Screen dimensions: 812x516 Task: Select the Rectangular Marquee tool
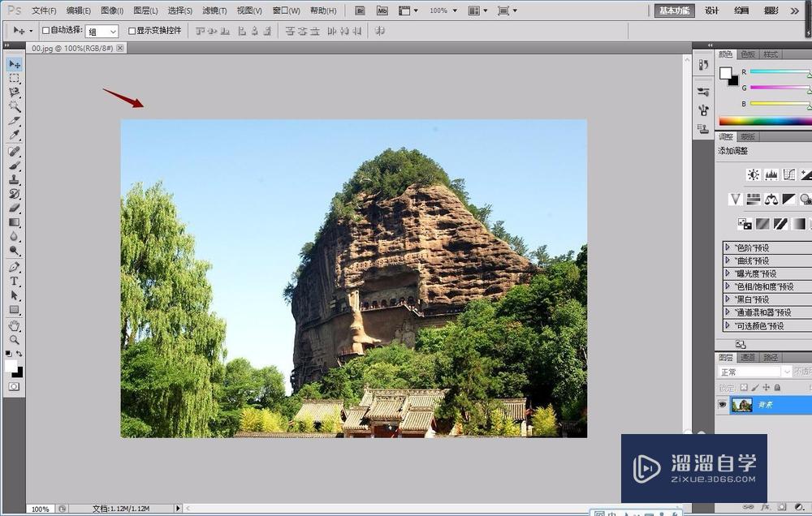click(14, 79)
